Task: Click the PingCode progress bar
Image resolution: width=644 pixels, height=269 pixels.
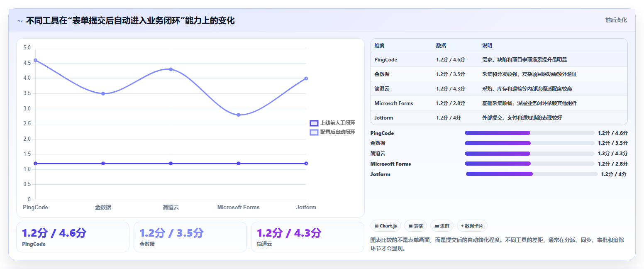Action: 529,133
